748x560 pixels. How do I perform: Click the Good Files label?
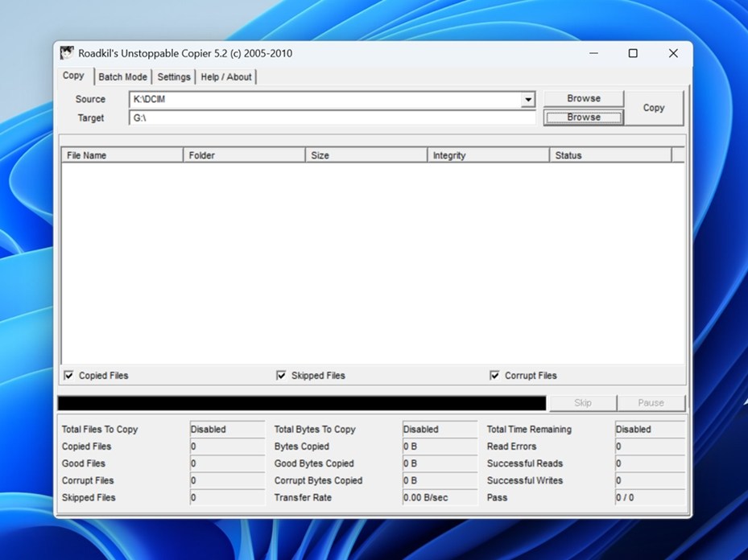[x=84, y=463]
